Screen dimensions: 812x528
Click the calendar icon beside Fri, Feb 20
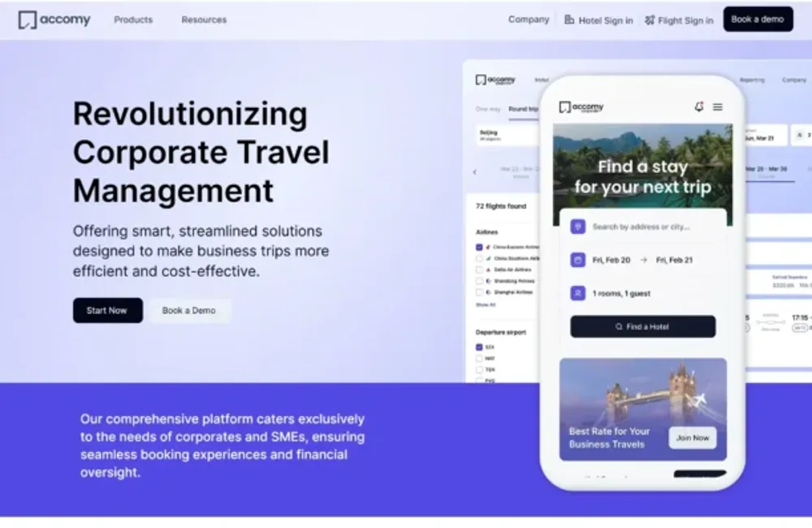[578, 260]
